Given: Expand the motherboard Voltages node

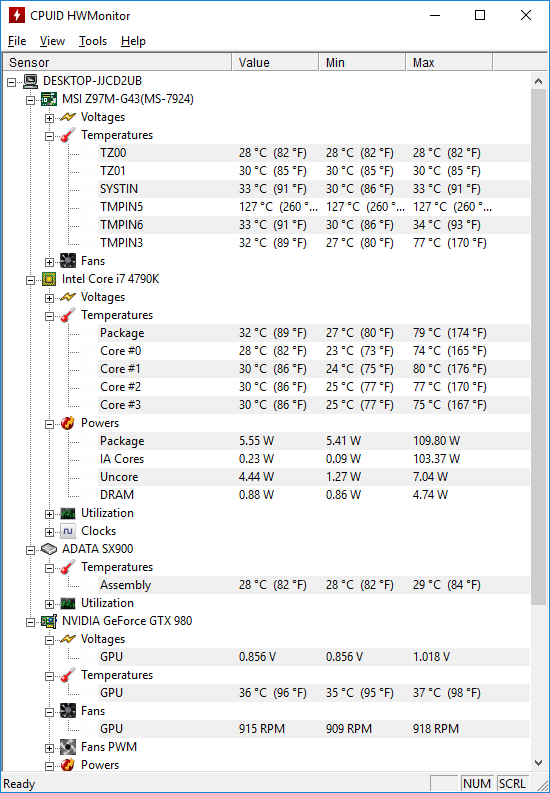Looking at the screenshot, I should click(x=50, y=118).
